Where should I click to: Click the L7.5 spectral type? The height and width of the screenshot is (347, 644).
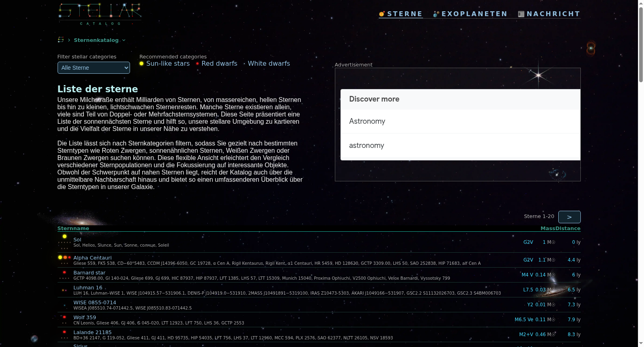pyautogui.click(x=528, y=290)
